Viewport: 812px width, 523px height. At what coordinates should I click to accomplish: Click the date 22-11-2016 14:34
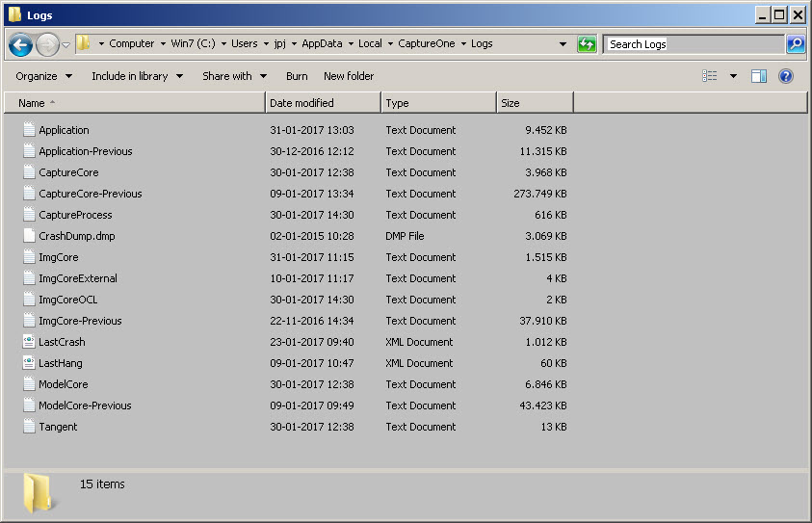click(312, 321)
